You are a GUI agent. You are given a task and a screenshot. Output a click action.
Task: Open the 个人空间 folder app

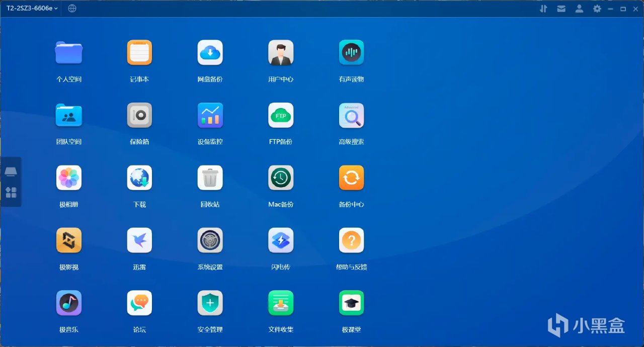tap(69, 53)
